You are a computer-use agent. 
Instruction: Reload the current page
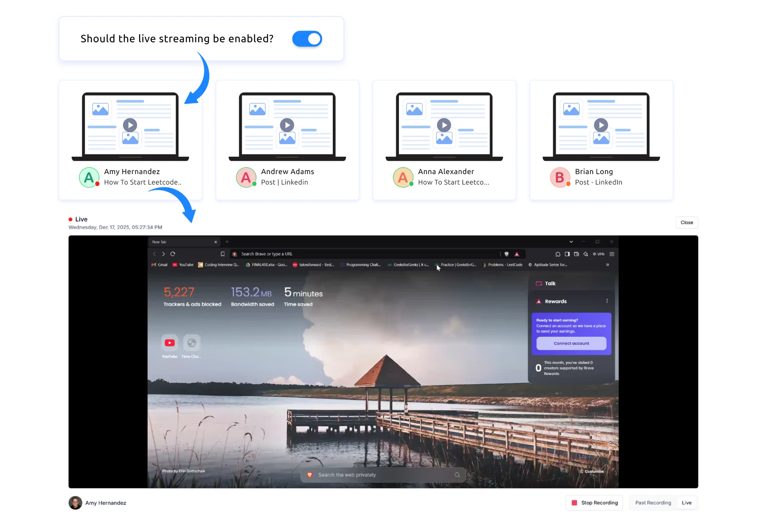tap(173, 254)
